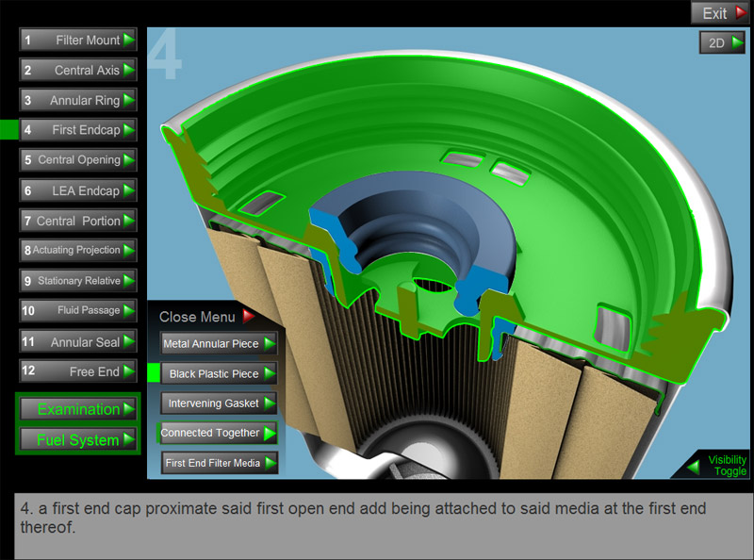Viewport: 754px width, 560px height.
Task: Click green arrow on Fuel System
Action: (128, 439)
